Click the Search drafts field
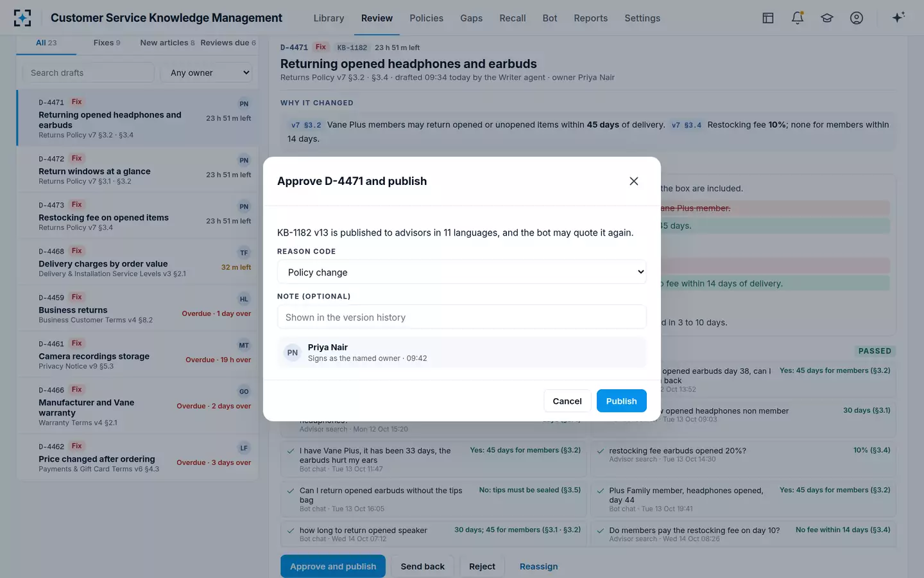This screenshot has width=924, height=578. tap(89, 73)
